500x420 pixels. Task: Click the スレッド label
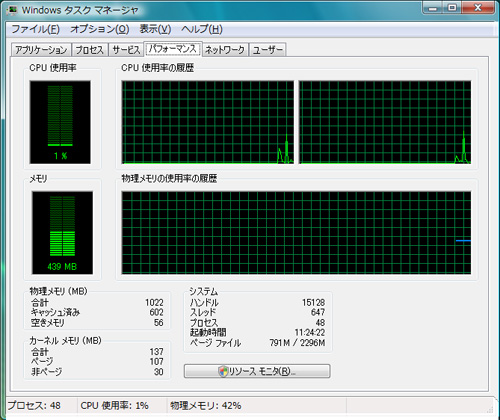click(203, 312)
